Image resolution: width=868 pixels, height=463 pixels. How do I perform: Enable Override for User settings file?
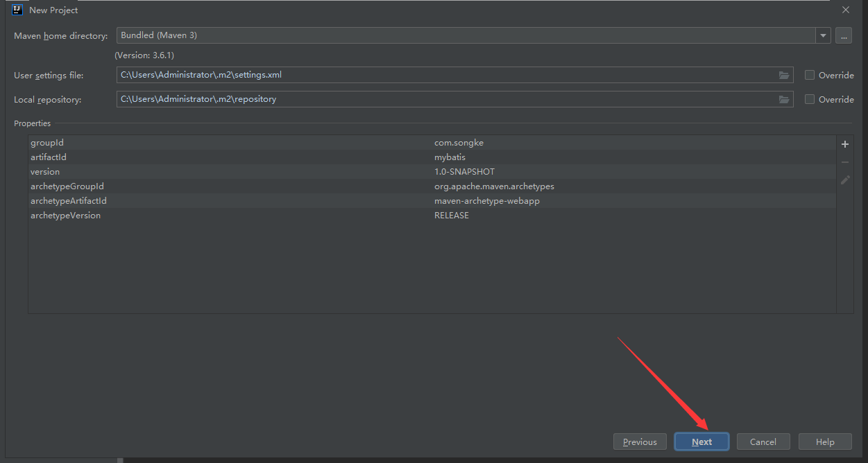coord(810,75)
